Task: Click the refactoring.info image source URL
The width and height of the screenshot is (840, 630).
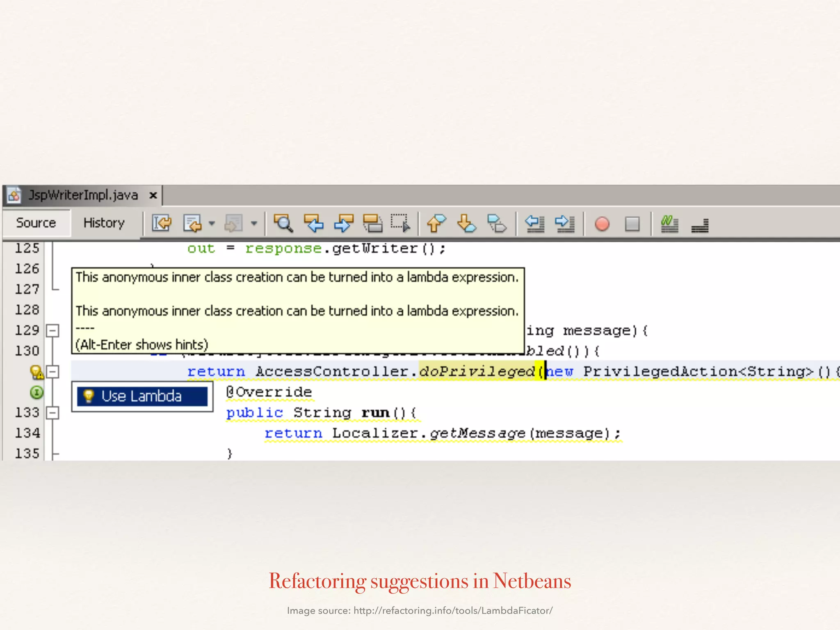Action: coord(453,611)
